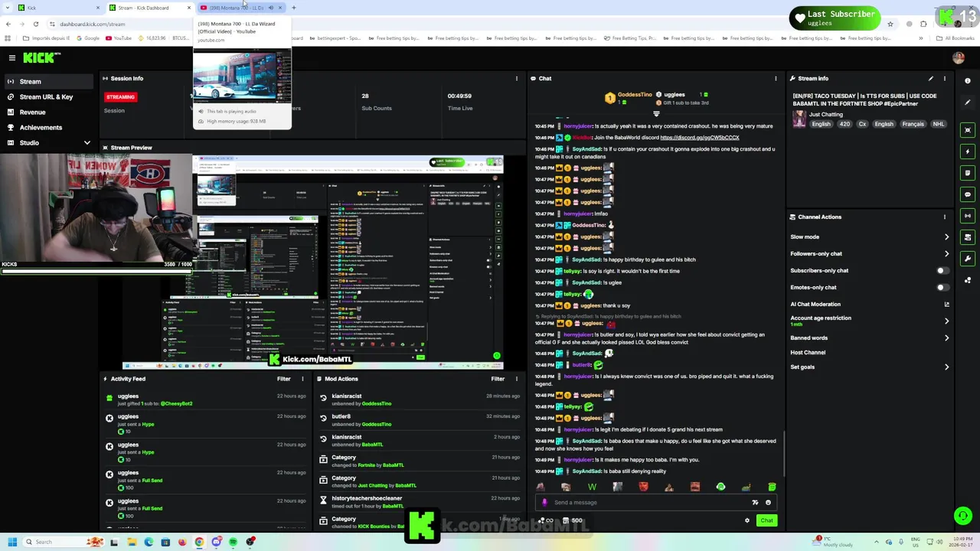
Task: Open Stream info panel options menu
Action: pyautogui.click(x=945, y=78)
